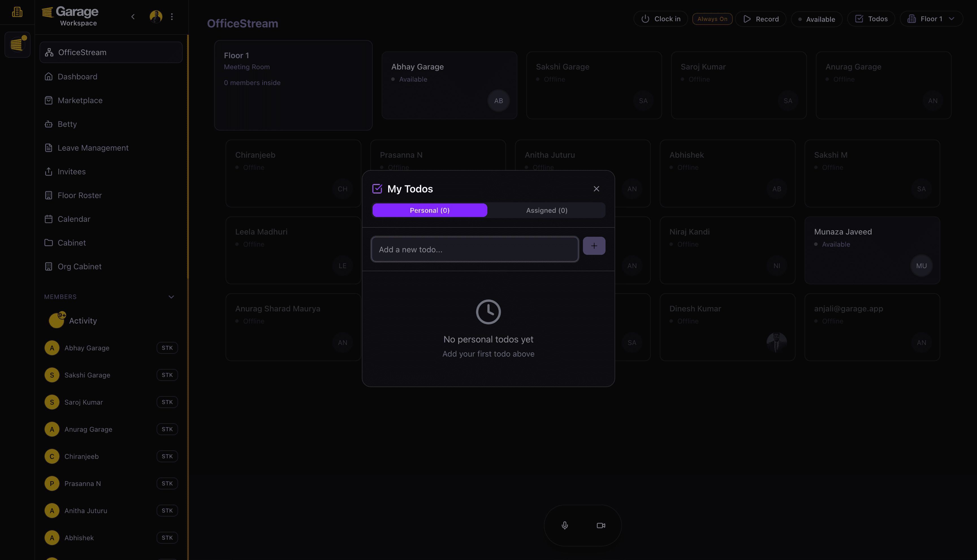Open the three-dot user menu
977x560 pixels.
point(172,17)
